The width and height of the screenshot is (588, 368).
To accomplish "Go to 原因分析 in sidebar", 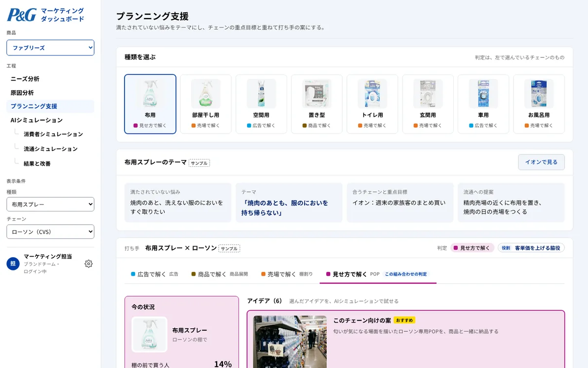I will [50, 93].
